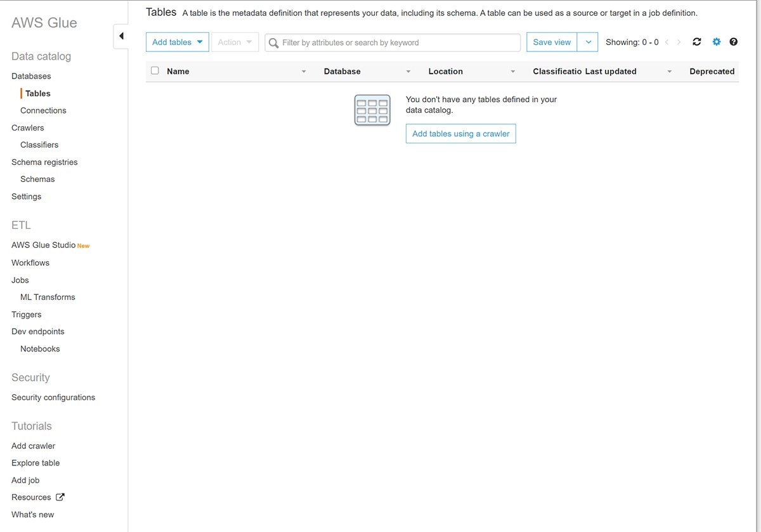The image size is (761, 532).
Task: Go to next page arrow
Action: [679, 42]
